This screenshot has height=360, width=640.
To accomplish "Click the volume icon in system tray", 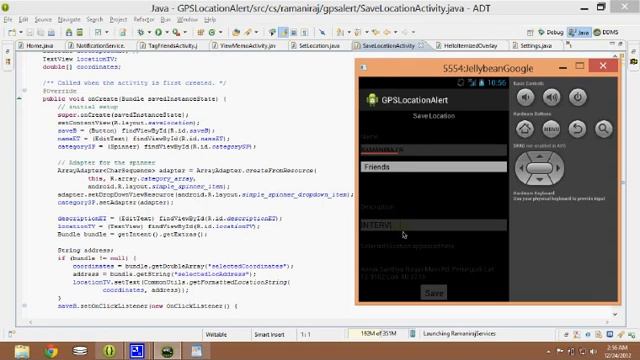I will (x=594, y=351).
